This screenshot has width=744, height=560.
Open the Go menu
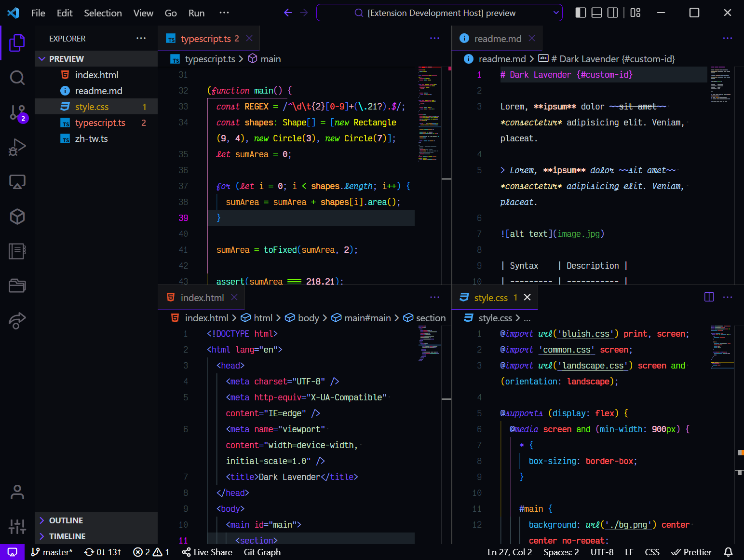tap(171, 13)
